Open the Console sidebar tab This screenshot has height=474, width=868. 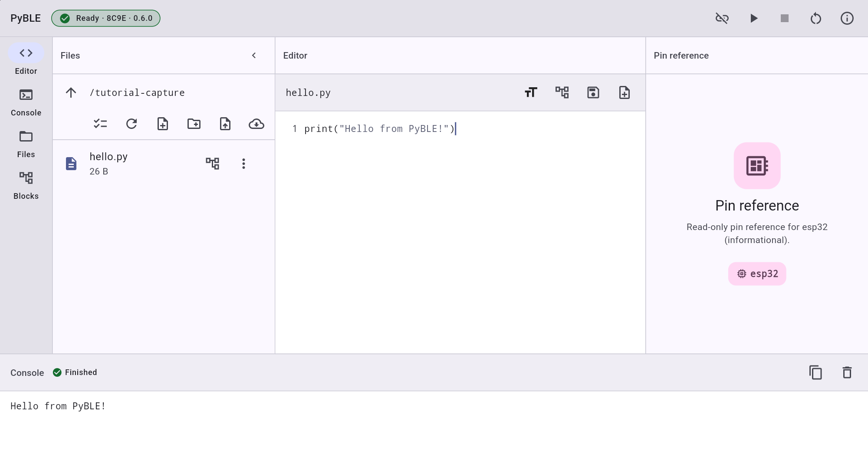26,103
